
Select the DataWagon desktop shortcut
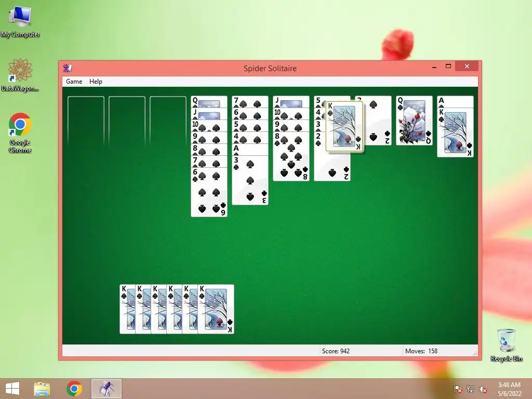(20, 75)
